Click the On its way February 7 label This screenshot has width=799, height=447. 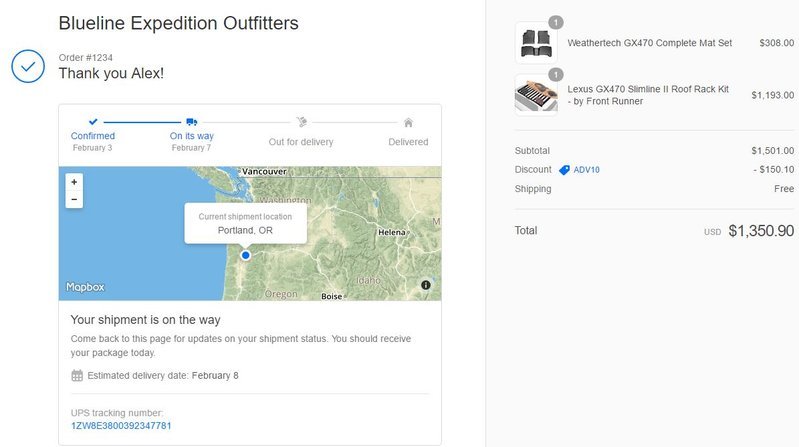pyautogui.click(x=192, y=141)
